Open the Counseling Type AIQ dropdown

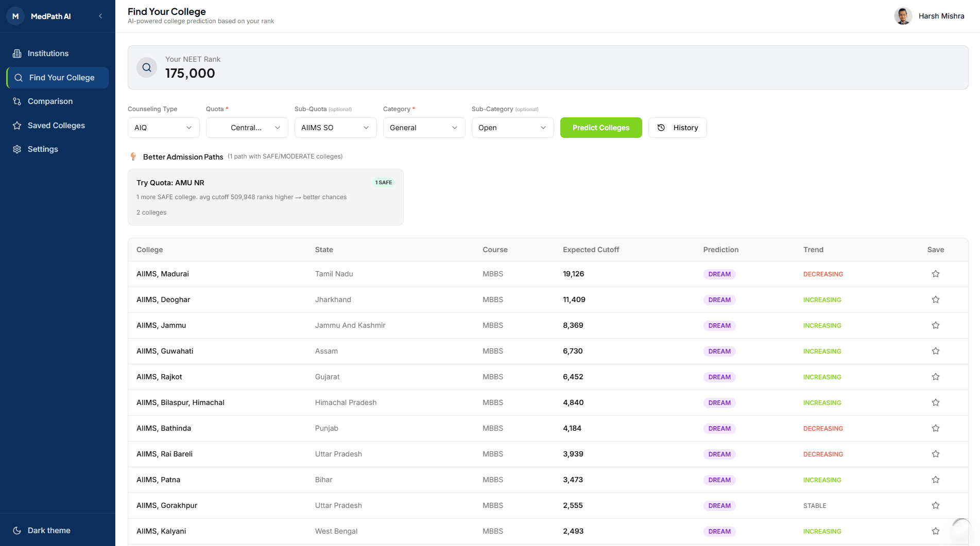point(163,128)
